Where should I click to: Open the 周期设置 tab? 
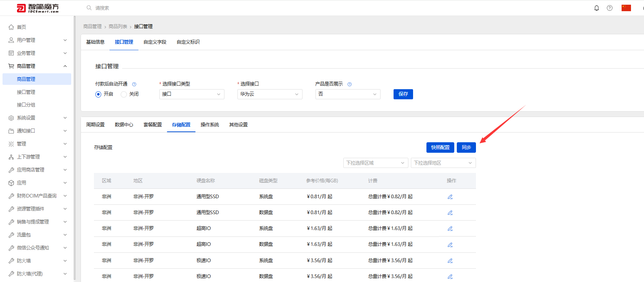[95, 125]
